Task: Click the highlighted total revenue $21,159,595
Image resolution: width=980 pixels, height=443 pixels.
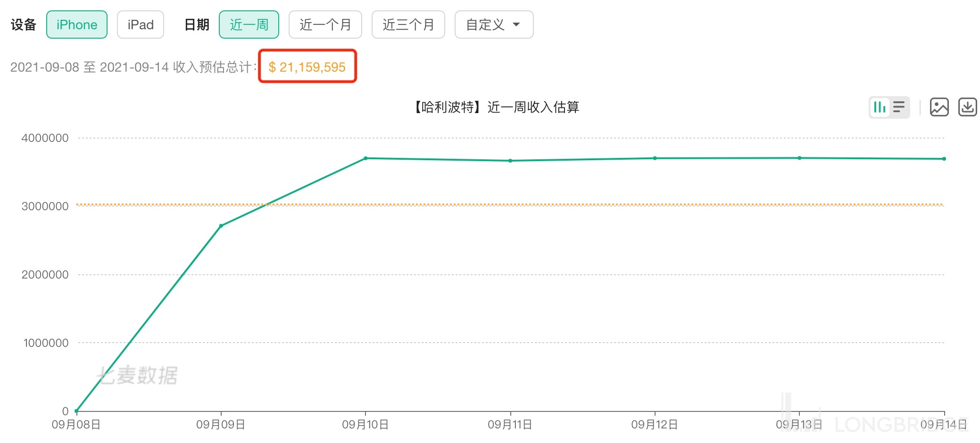Action: [307, 67]
